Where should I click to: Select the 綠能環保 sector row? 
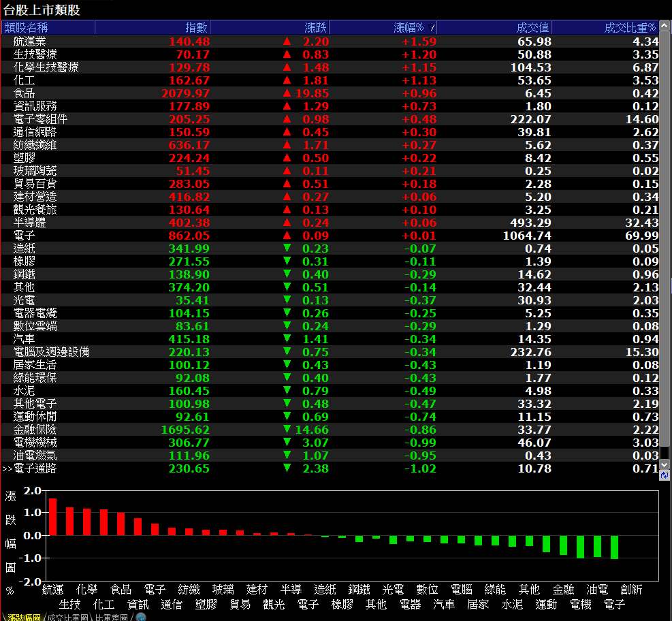tap(330, 378)
